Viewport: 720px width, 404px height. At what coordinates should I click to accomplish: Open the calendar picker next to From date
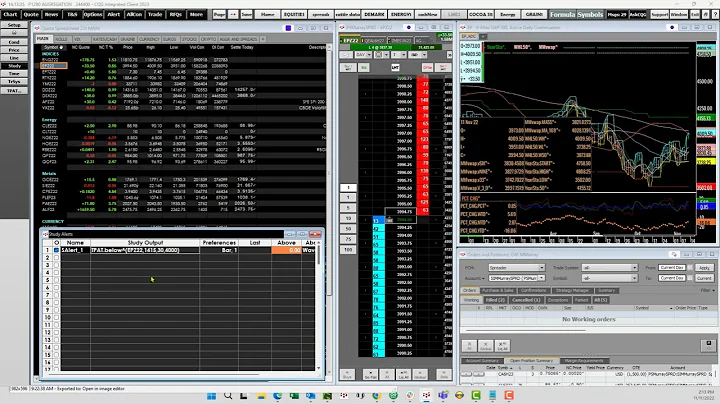coord(690,268)
